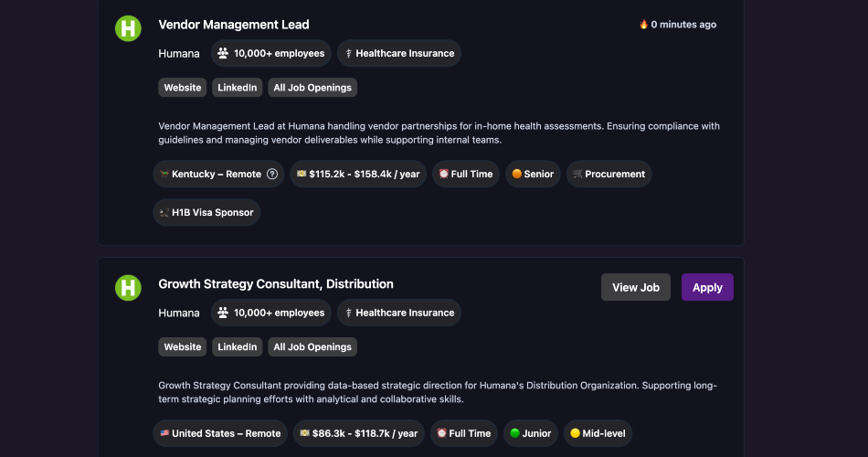This screenshot has width=868, height=457.
Task: Select the United States – Remote tag
Action: coord(220,434)
